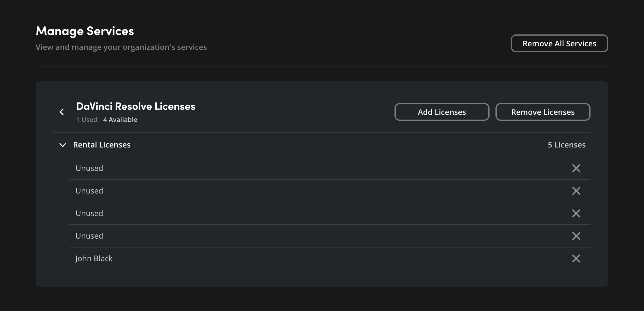Screen dimensions: 644x311
Task: Click Add Licenses
Action: 442,112
